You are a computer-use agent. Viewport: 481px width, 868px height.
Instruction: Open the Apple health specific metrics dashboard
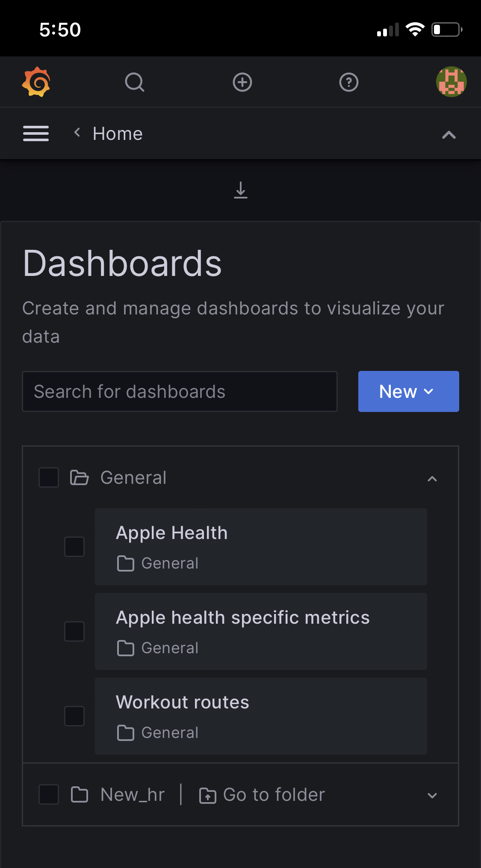point(261,631)
